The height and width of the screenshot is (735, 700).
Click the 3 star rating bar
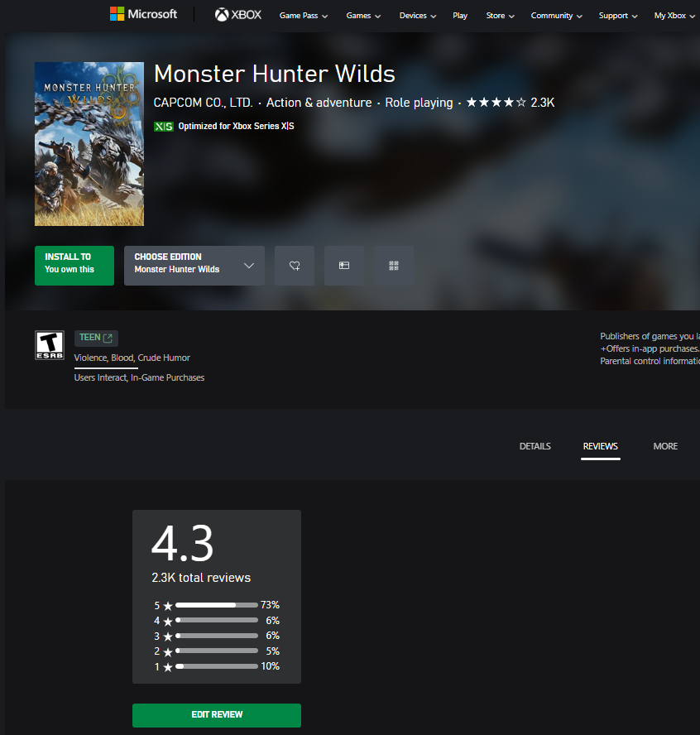click(x=217, y=636)
